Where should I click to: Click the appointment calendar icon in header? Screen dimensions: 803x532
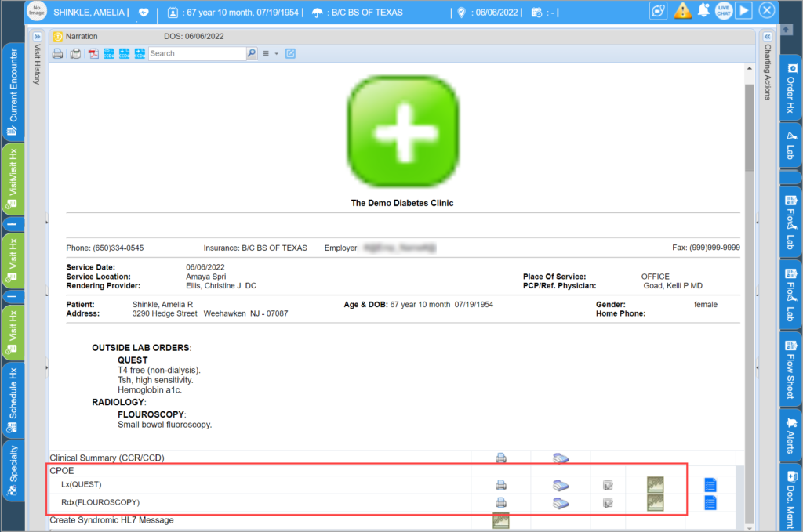(536, 13)
